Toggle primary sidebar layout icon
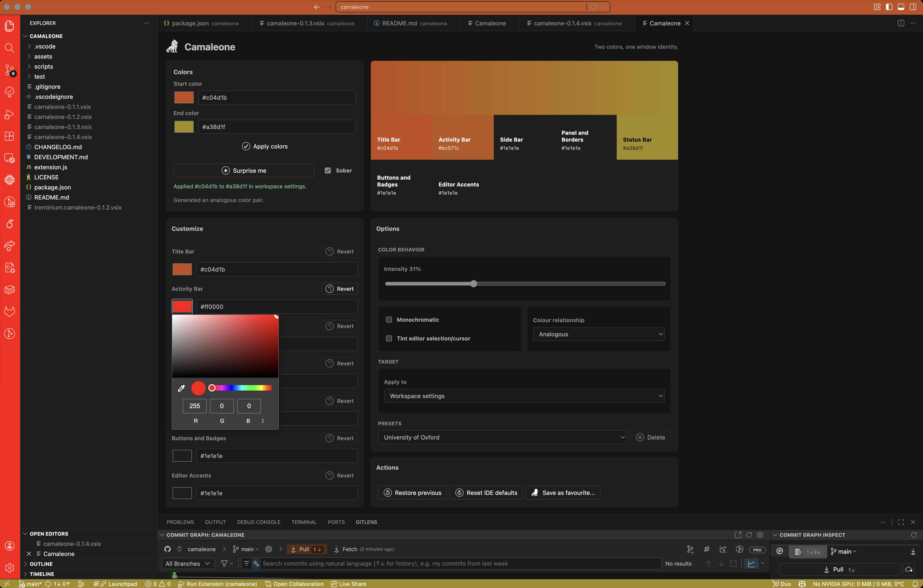The image size is (923, 588). pyautogui.click(x=889, y=7)
